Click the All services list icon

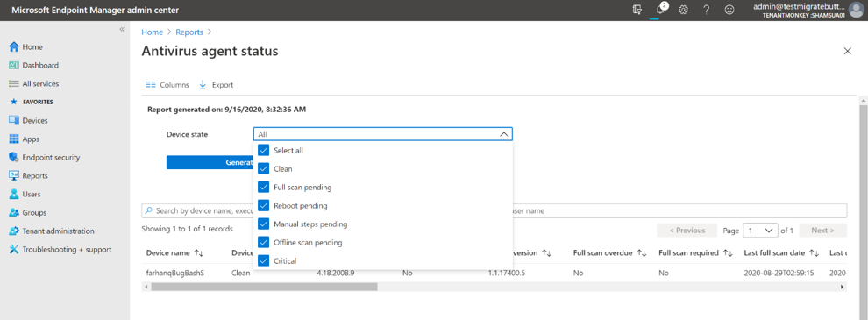click(x=14, y=83)
